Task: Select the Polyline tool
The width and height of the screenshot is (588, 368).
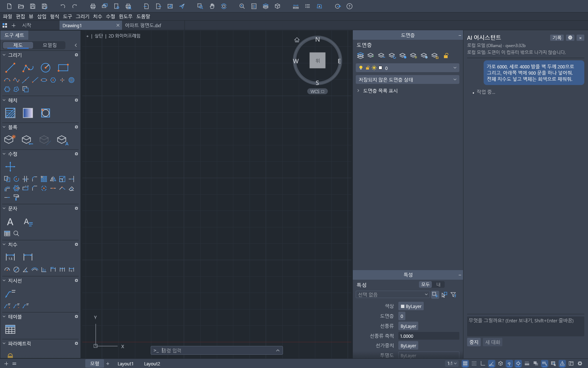Action: coord(28,68)
